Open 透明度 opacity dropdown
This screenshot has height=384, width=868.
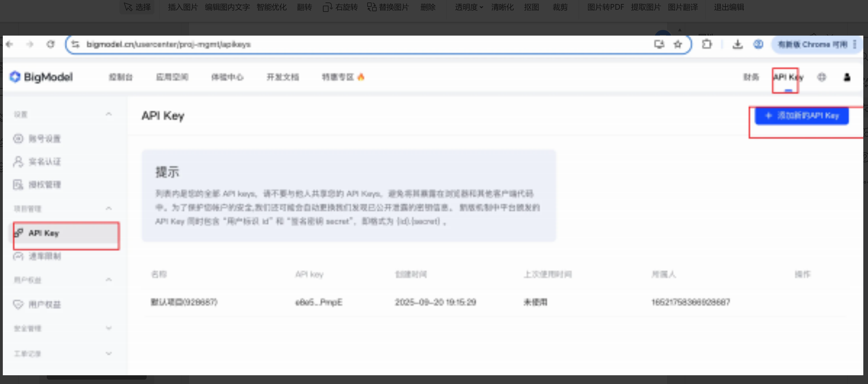pos(469,7)
